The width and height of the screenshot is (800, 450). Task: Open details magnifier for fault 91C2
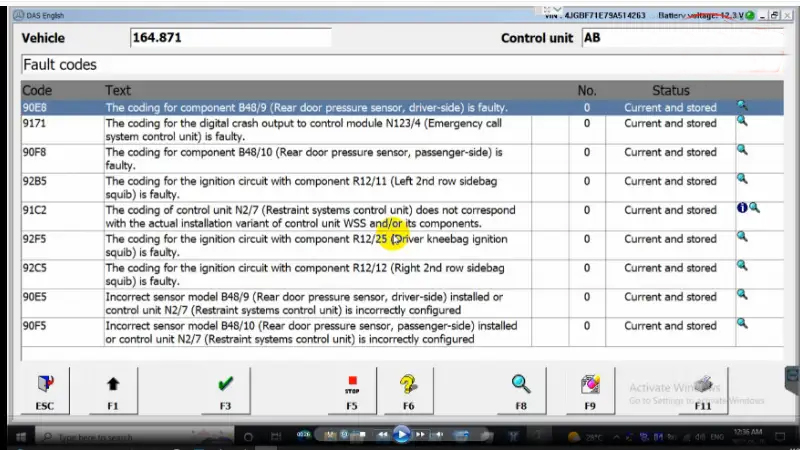[x=754, y=208]
